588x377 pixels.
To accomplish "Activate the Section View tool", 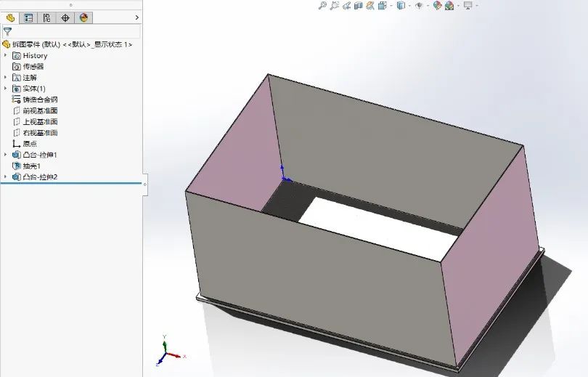I will (x=359, y=6).
